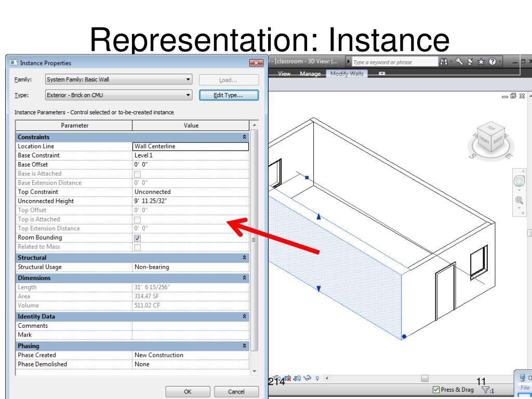
Task: Toggle the Related to Mass checkbox
Action: tap(137, 247)
